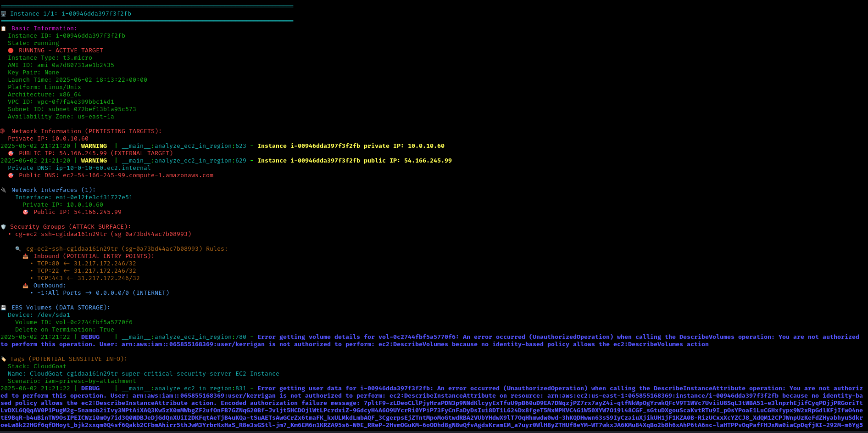Image resolution: width=868 pixels, height=433 pixels.
Task: Select the 'AMI ID: ami-0a7d80731ae1b2435' line
Action: [61, 65]
